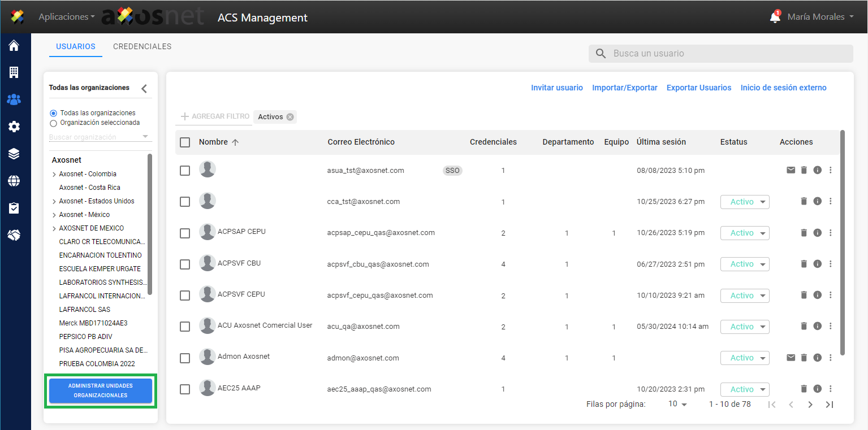
Task: Click the envelope icon for asua_tst@axosnet.com
Action: click(x=791, y=170)
